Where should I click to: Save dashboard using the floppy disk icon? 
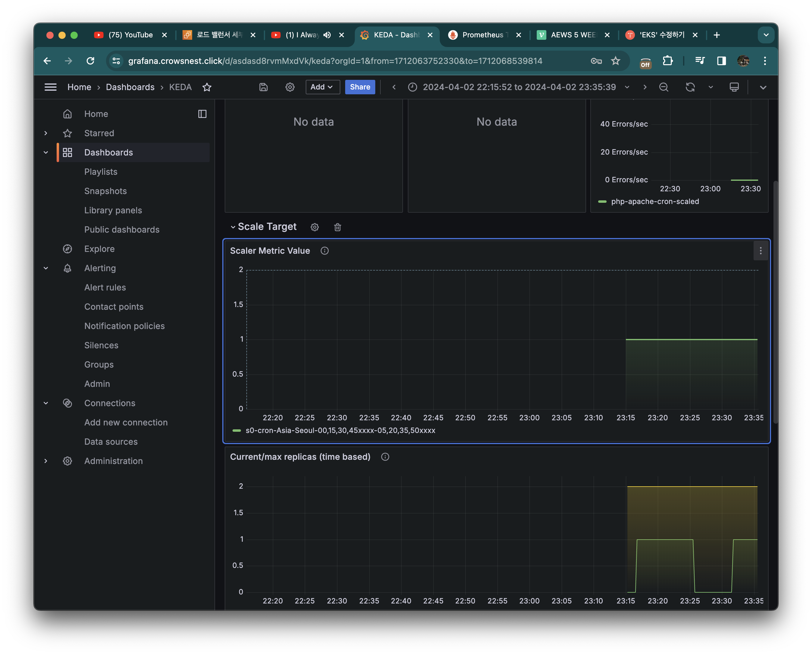point(263,87)
